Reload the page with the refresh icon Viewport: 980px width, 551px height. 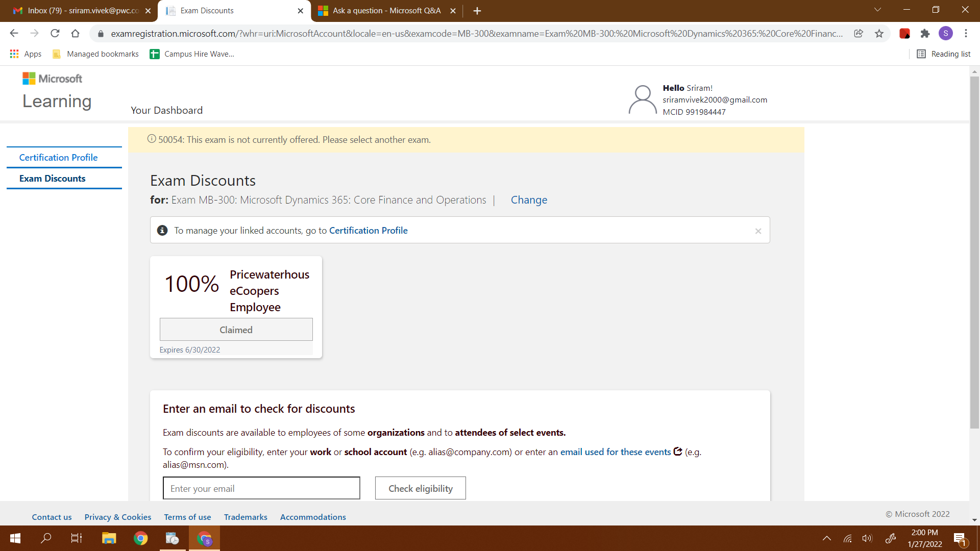55,33
